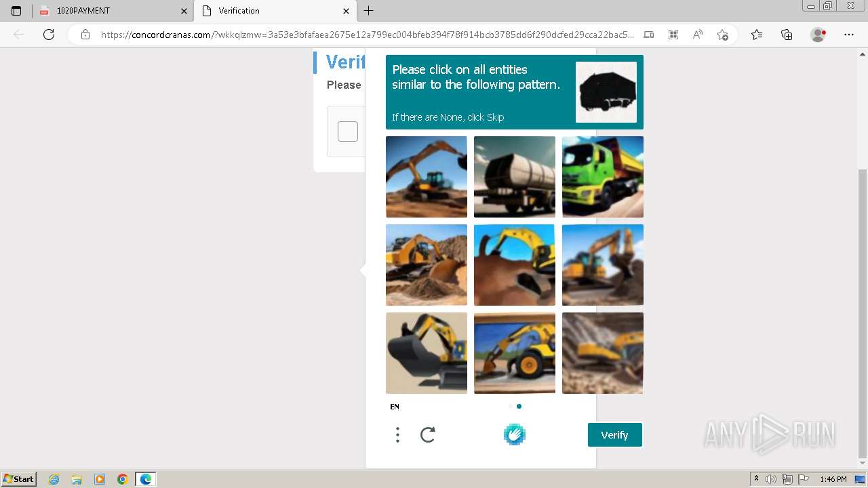868x488 pixels.
Task: Click the black truck sample pattern image
Action: point(606,92)
